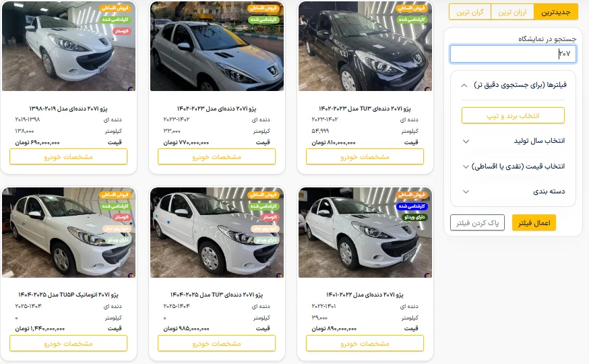Image resolution: width=589 pixels, height=364 pixels.
Task: Open the انتخاب برند و تیپ selector
Action: (513, 116)
